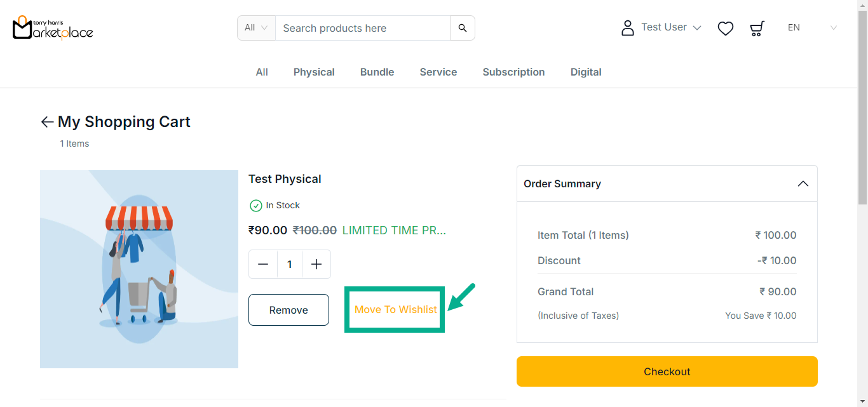The image size is (868, 407).
Task: Open the All category search dropdown
Action: [256, 28]
